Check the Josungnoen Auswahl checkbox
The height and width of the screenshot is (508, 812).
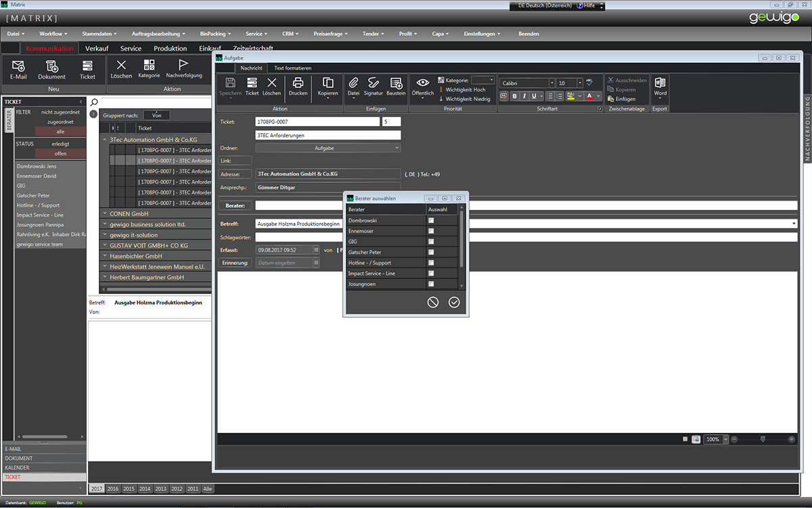coord(431,284)
